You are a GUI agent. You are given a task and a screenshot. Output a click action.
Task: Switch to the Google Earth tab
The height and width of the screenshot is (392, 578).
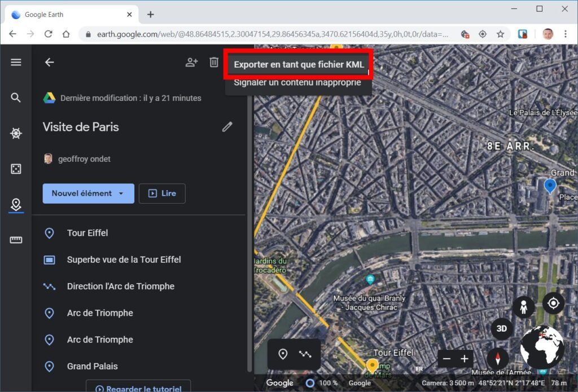tap(72, 14)
